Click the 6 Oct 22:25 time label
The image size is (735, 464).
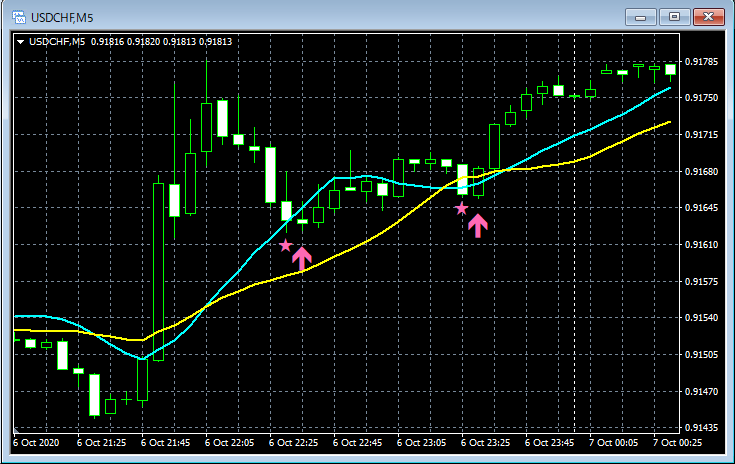(x=293, y=442)
